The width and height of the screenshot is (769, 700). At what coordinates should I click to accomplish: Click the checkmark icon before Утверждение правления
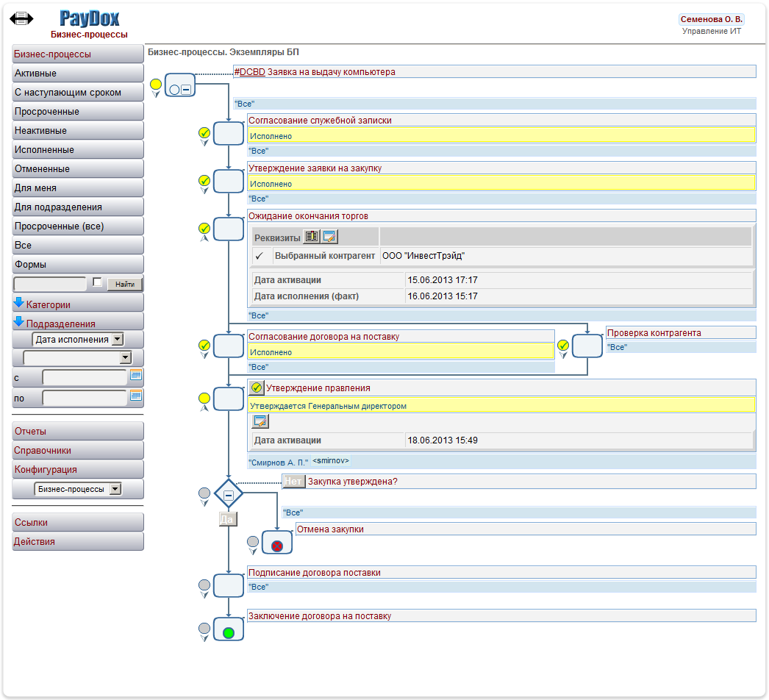point(257,387)
